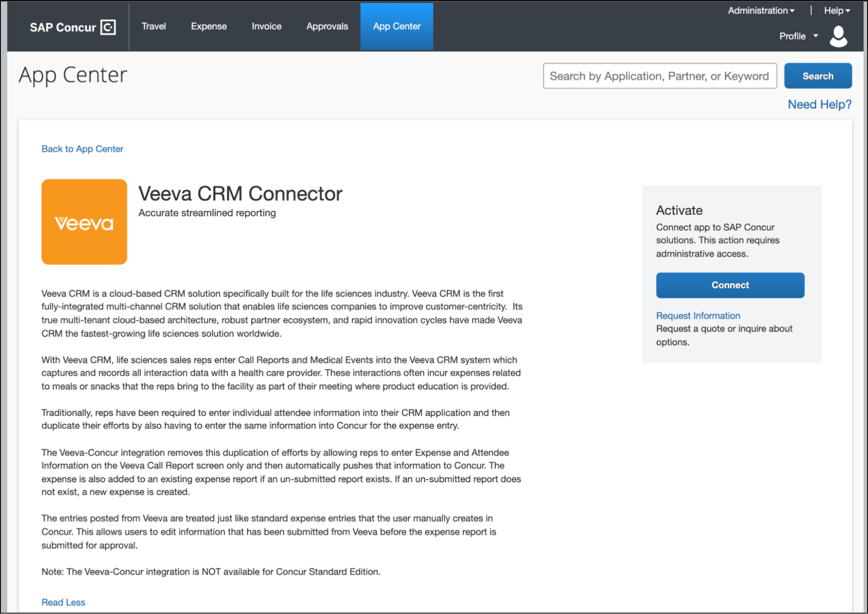Click the orange Veeva app logo
This screenshot has width=868, height=614.
coord(84,222)
